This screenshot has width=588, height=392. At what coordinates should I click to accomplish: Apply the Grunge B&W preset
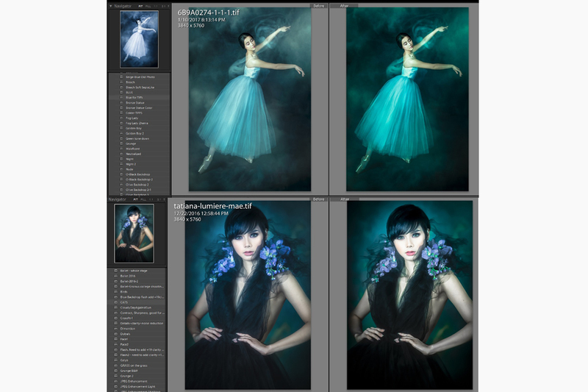tap(129, 371)
